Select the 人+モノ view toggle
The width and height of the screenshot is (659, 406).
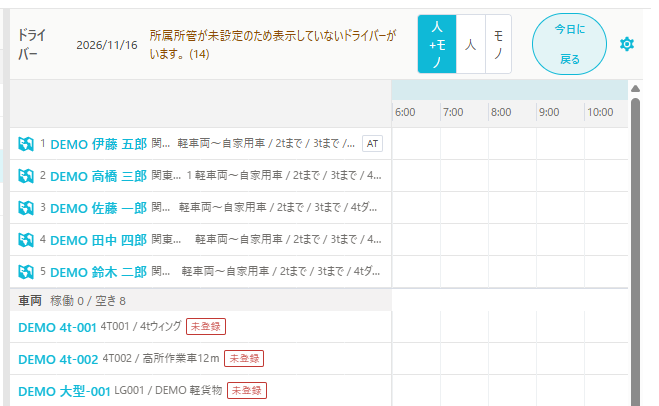(x=437, y=44)
